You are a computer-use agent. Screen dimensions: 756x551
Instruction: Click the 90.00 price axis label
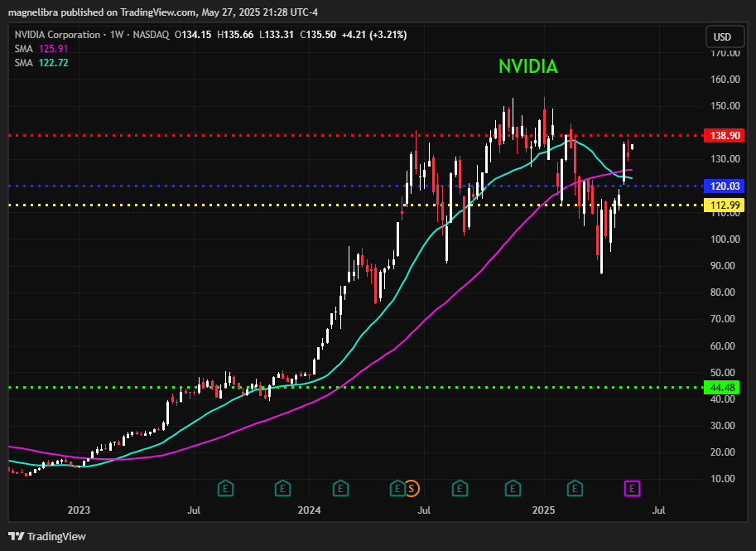pos(723,266)
